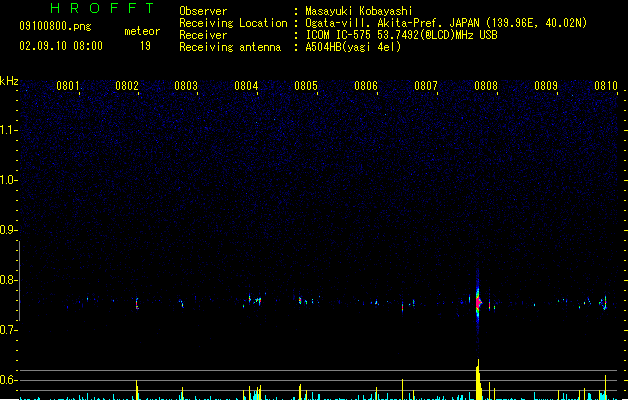Click the date stamp 02.09.10 08:00
The image size is (629, 400).
61,46
